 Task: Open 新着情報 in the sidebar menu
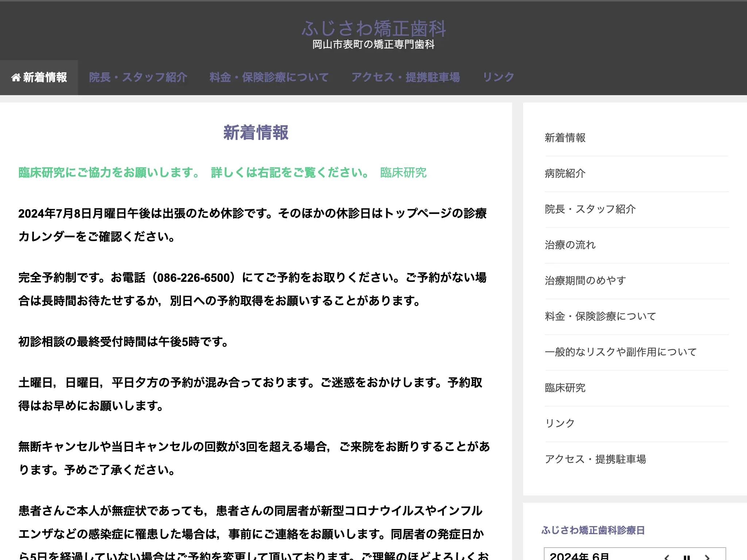[565, 138]
